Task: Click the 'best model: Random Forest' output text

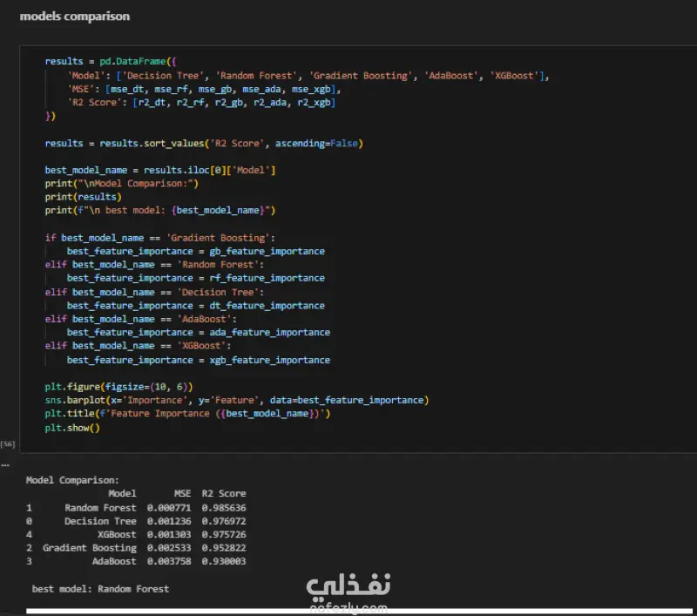Action: [x=100, y=589]
